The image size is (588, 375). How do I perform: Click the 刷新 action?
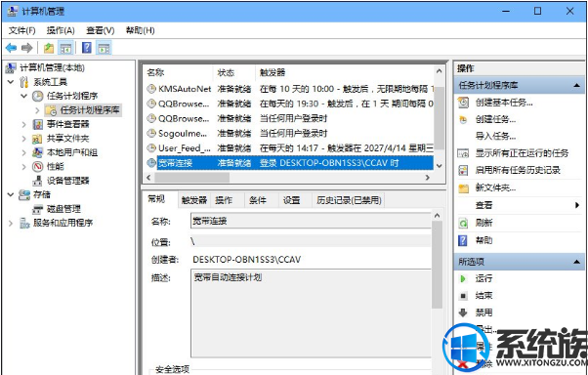[483, 223]
